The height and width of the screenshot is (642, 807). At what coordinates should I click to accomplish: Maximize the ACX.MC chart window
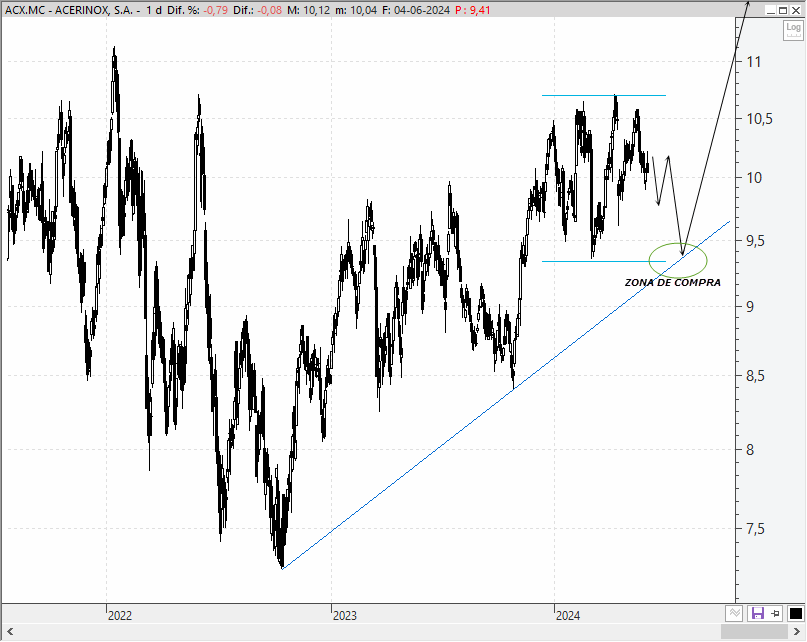pos(783,10)
